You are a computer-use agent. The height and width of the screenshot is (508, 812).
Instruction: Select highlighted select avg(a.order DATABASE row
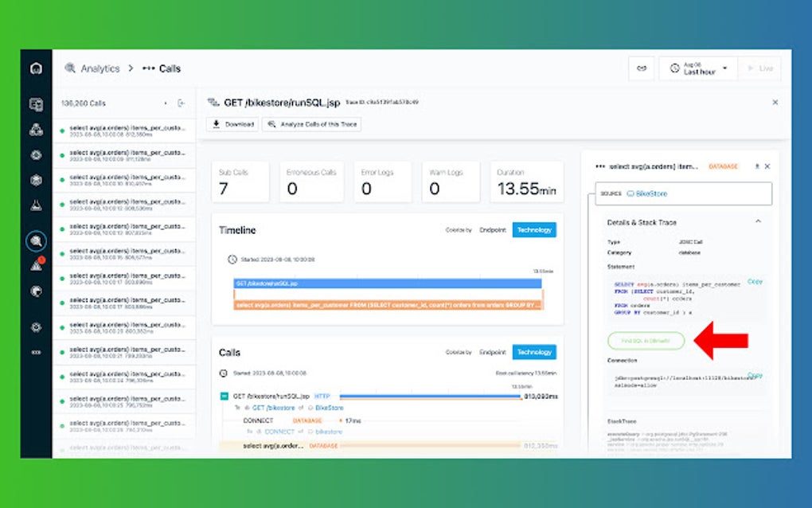[388, 446]
